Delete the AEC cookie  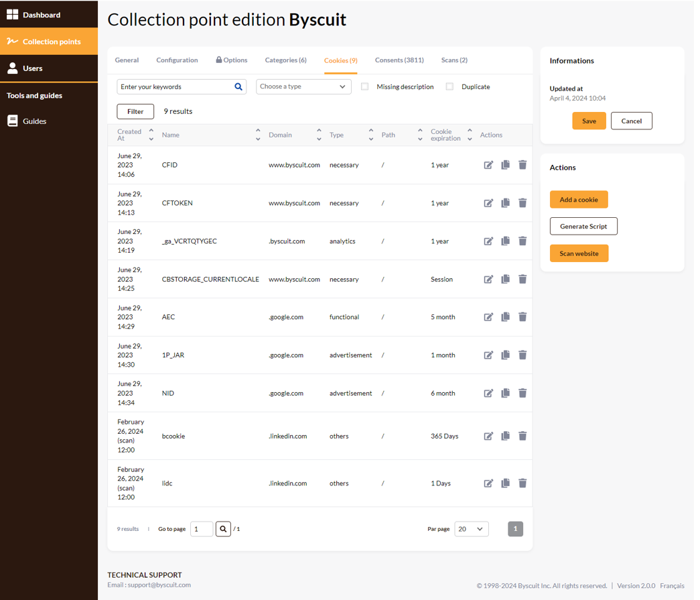tap(522, 316)
